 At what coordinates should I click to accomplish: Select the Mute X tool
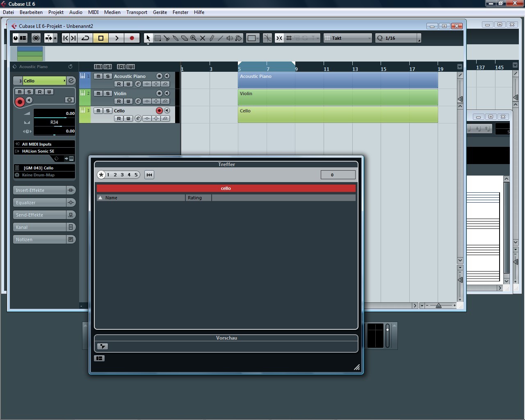click(203, 38)
